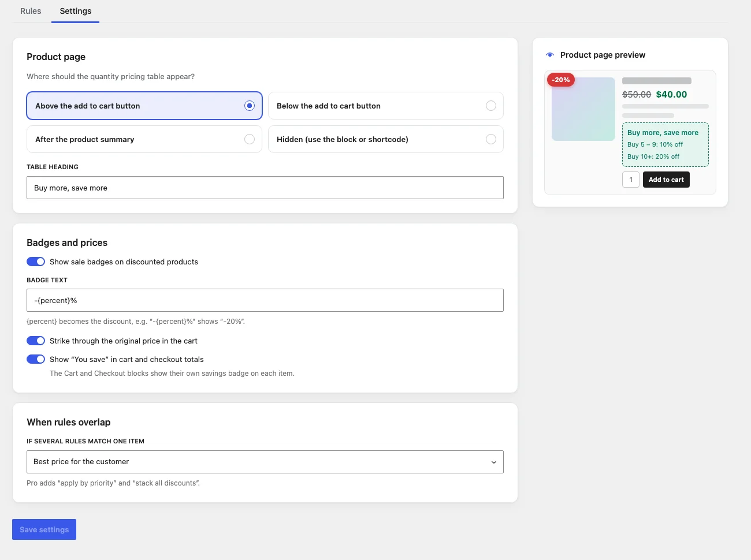Edit the Table heading text field
Image resolution: width=751 pixels, height=560 pixels.
(265, 188)
